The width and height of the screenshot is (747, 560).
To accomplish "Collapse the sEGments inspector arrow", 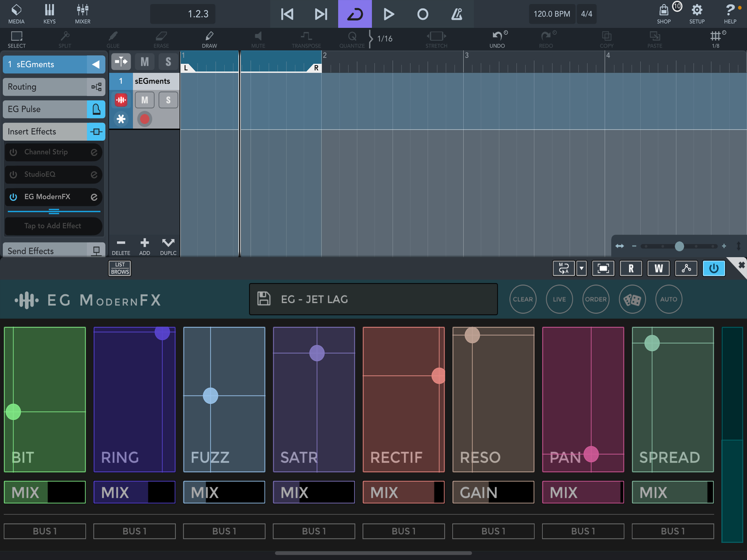I will (96, 64).
